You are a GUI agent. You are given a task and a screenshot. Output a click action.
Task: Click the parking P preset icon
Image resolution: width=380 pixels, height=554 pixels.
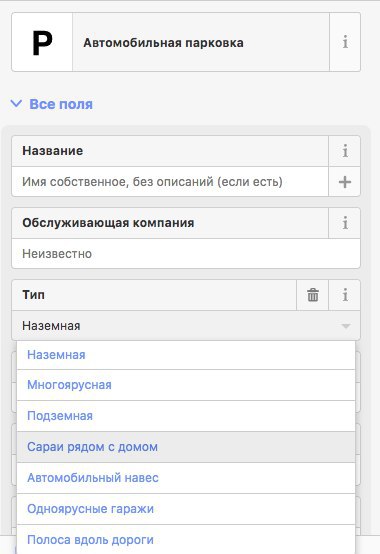tap(42, 42)
